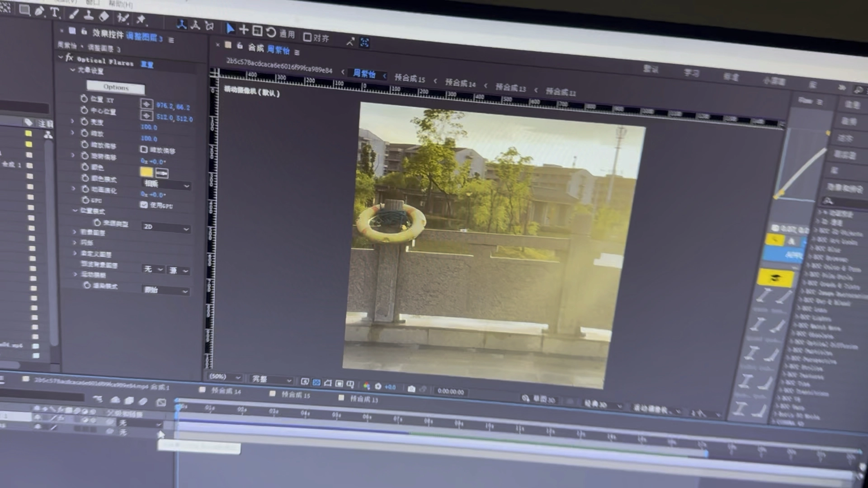Viewport: 868px width, 488px height.
Task: Open the 效果控件 panel menu icon
Action: tap(171, 40)
